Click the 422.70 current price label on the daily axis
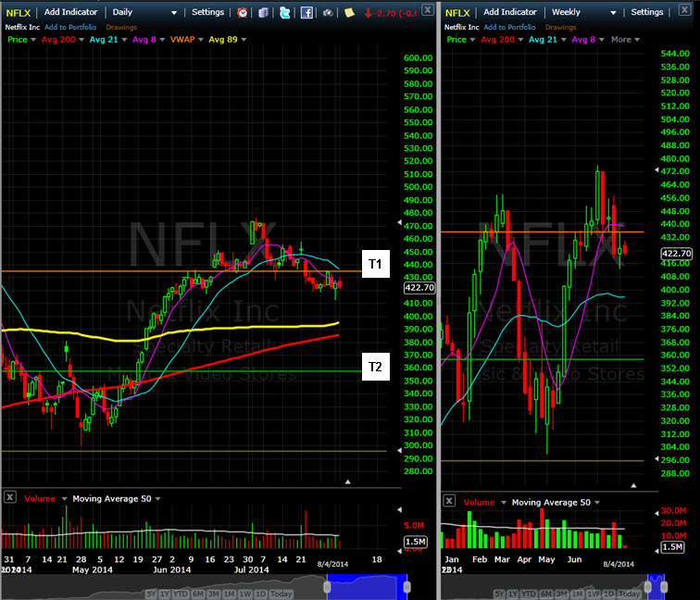The height and width of the screenshot is (600, 700). (419, 287)
